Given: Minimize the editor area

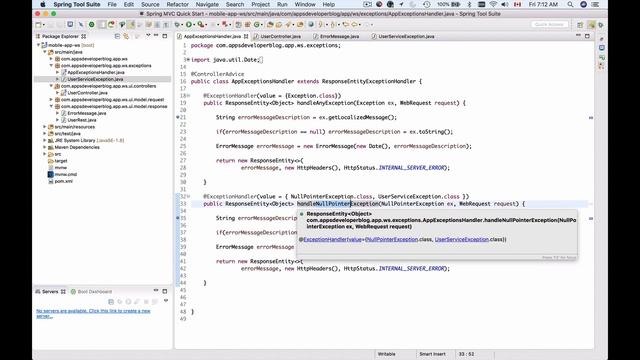Looking at the screenshot, I should click(578, 36).
